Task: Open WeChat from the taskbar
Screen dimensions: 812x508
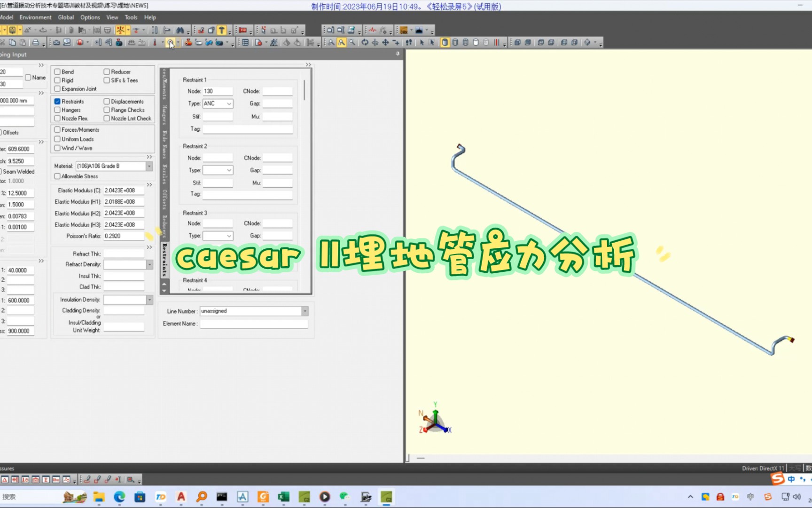Action: point(345,497)
